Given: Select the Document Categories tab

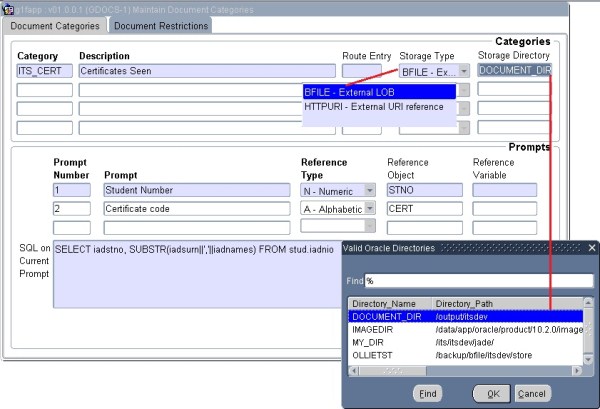Looking at the screenshot, I should coord(54,26).
